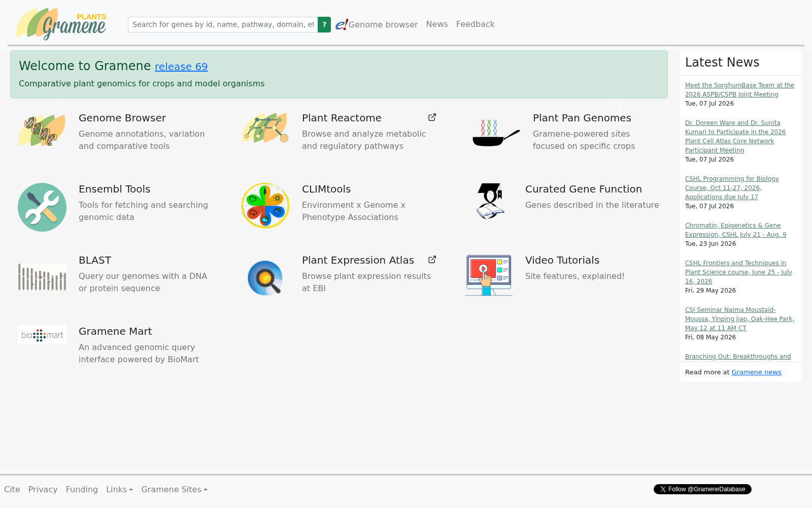This screenshot has height=508, width=812.
Task: Click the Ensembl Tools wrench icon
Action: [x=42, y=207]
